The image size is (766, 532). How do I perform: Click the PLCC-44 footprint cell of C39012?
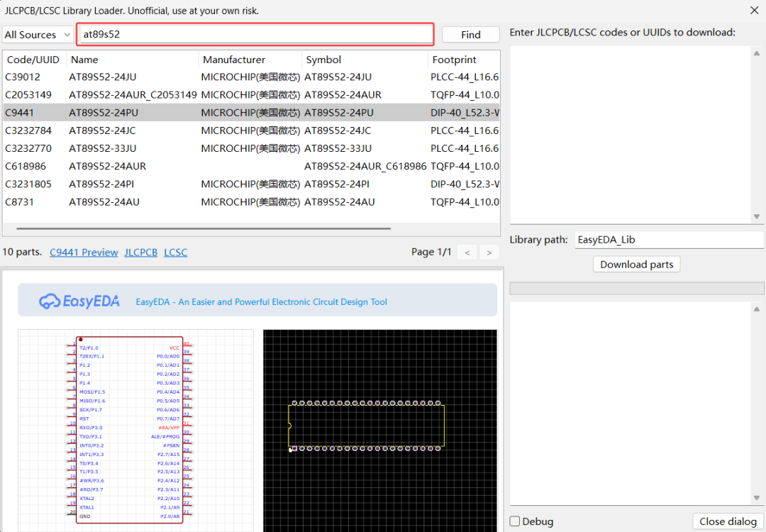pos(465,77)
